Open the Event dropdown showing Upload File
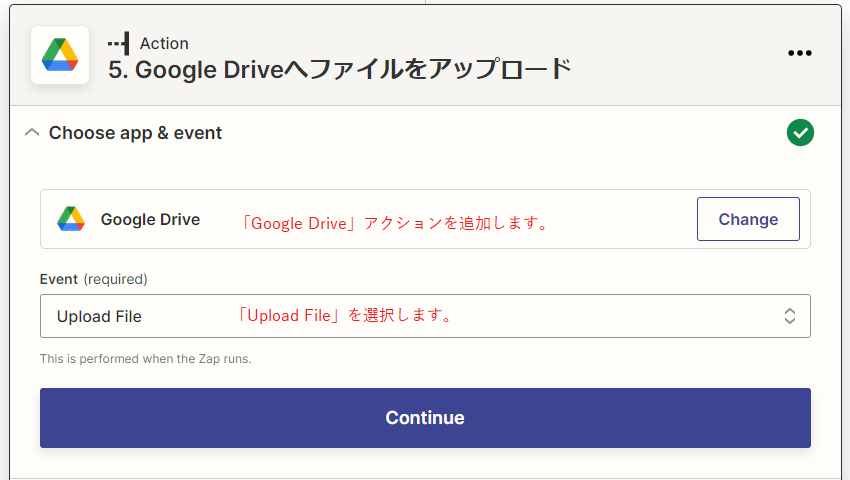 425,316
